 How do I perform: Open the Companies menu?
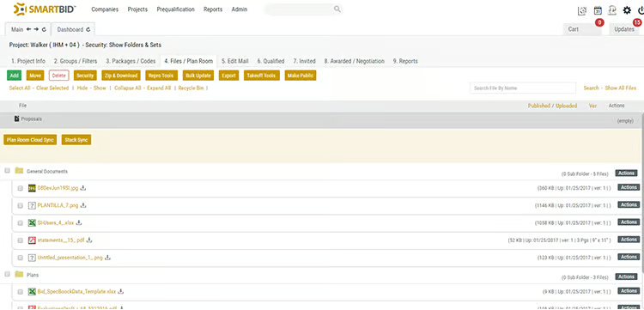pos(105,9)
